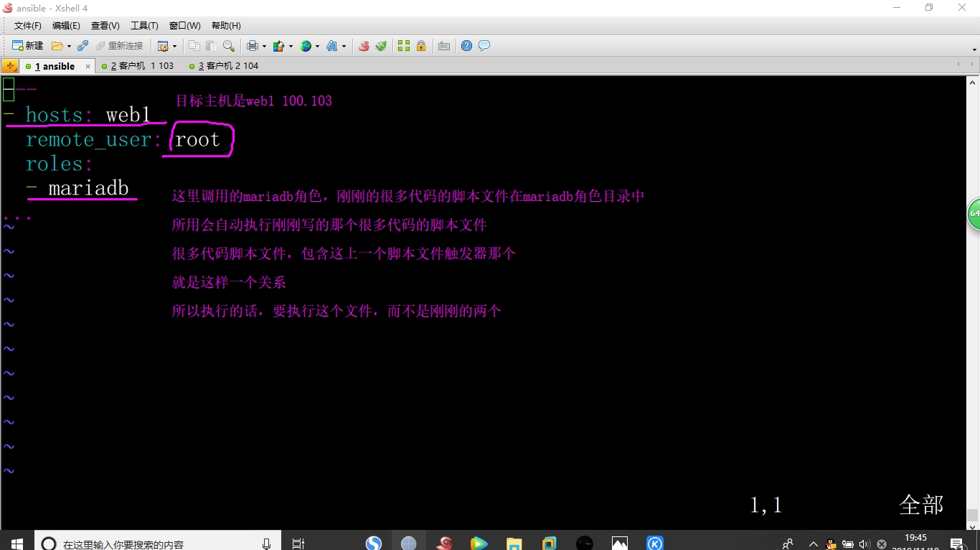Click the keyboard mapping toolbar icon
Viewport: 980px width, 550px height.
coord(444,46)
